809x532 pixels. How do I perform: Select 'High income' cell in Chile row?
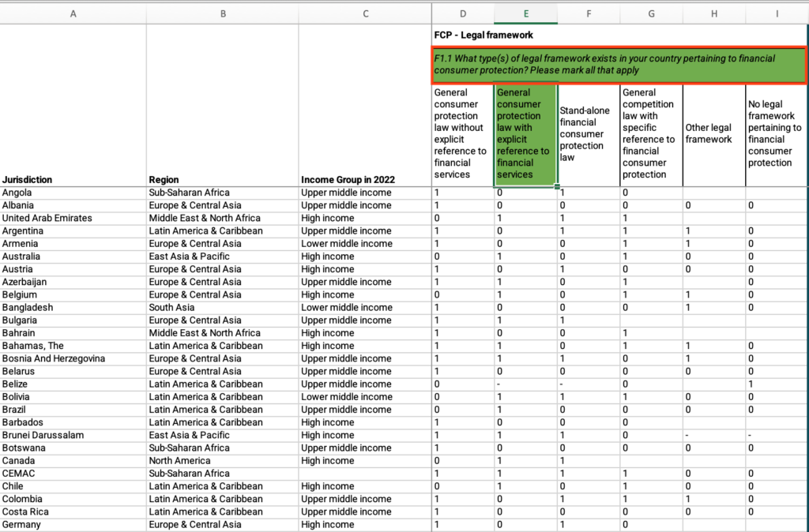[365, 486]
